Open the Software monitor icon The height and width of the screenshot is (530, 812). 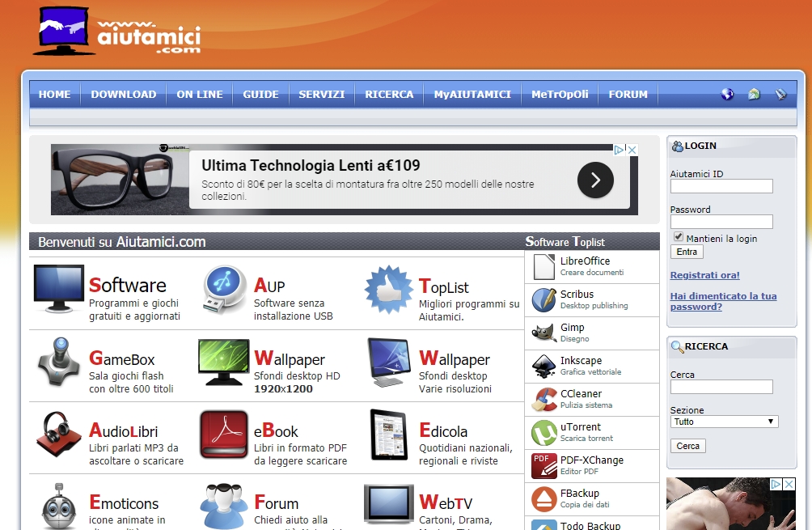click(x=58, y=289)
